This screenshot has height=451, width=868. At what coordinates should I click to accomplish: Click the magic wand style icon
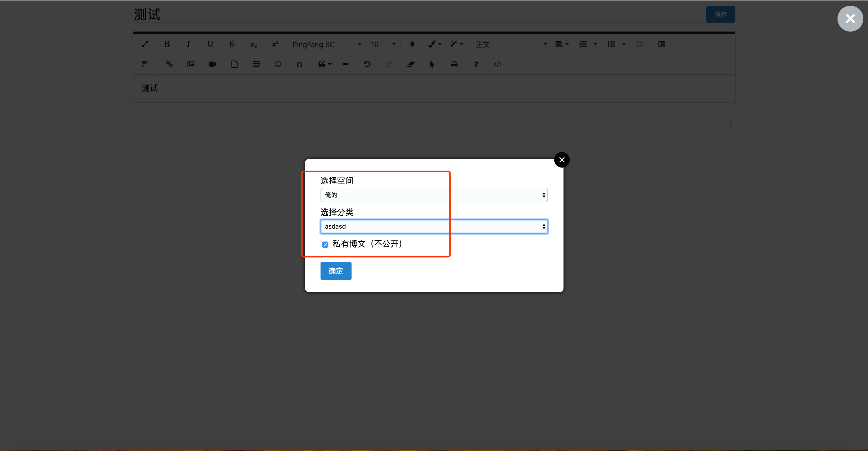pyautogui.click(x=454, y=44)
